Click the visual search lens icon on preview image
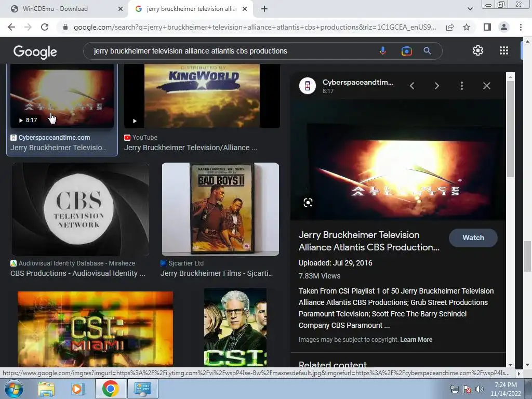The height and width of the screenshot is (399, 532). 308,203
